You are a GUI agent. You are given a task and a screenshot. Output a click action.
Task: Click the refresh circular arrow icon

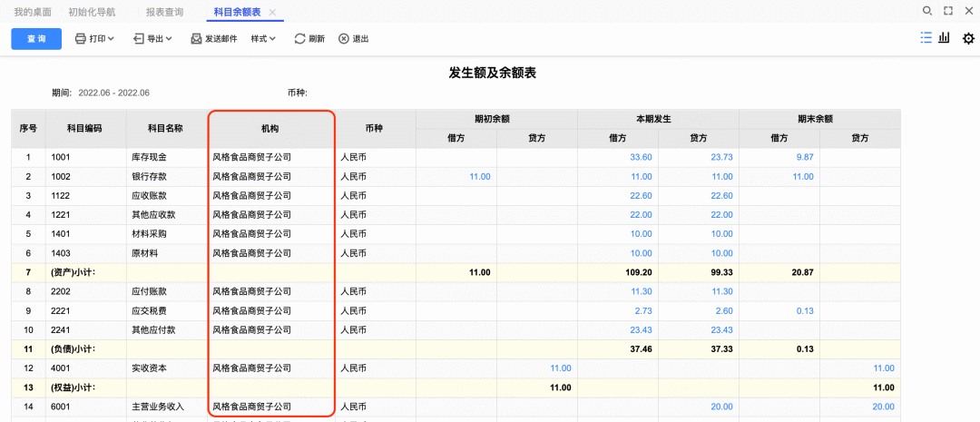300,39
